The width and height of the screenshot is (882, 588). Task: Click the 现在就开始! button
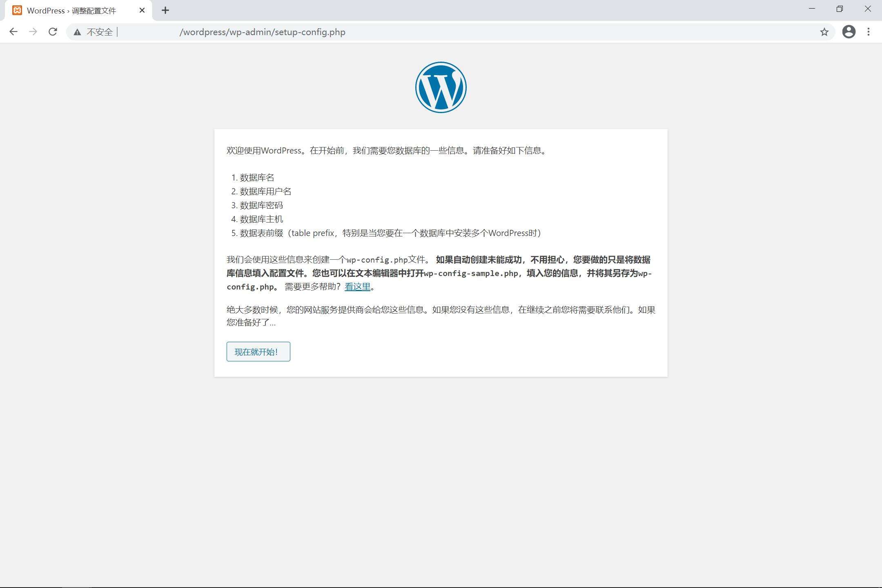[258, 352]
